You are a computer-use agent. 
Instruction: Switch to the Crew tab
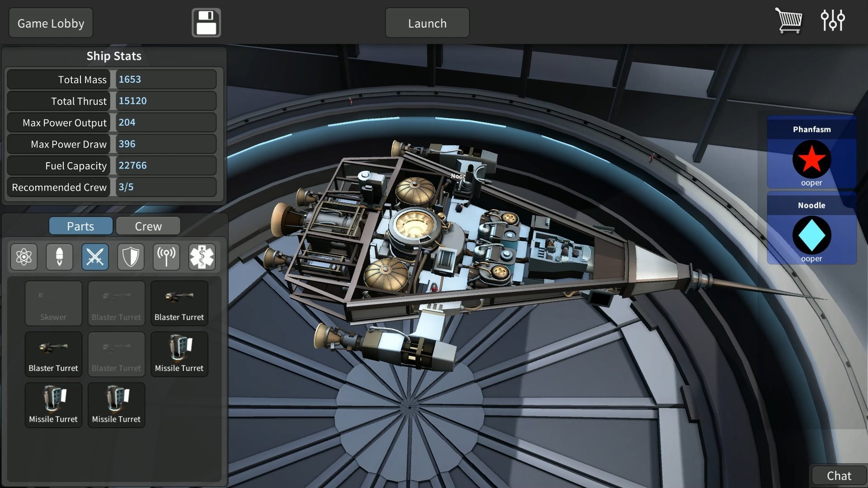point(148,226)
